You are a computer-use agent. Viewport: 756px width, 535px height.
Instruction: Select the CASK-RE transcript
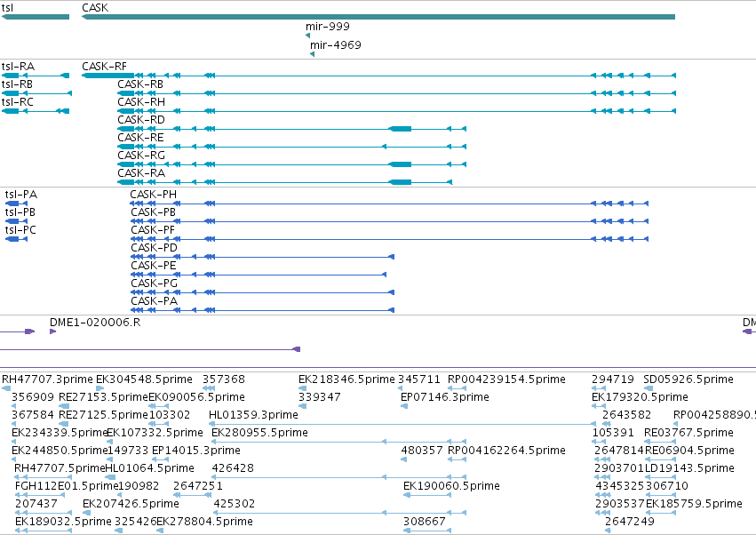[291, 147]
